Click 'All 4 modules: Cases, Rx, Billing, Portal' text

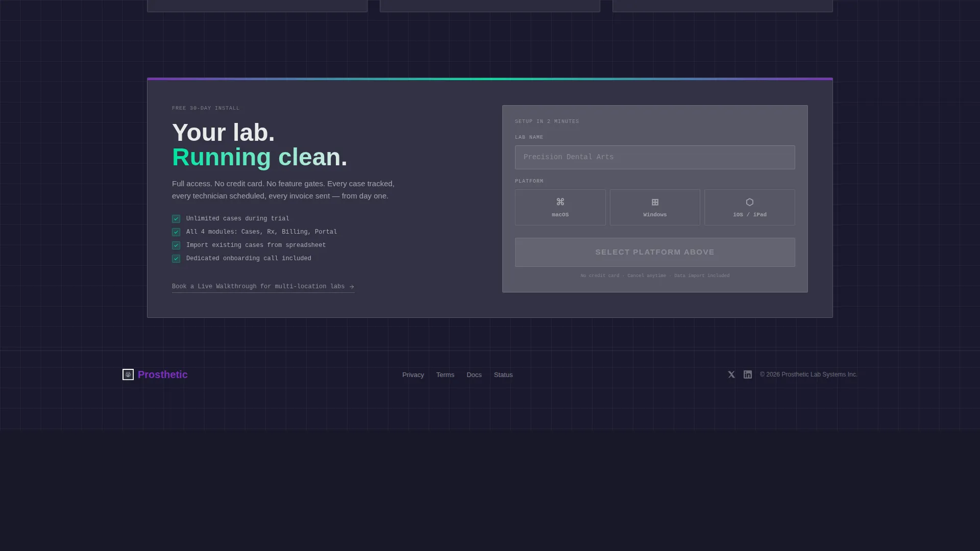[x=261, y=232]
